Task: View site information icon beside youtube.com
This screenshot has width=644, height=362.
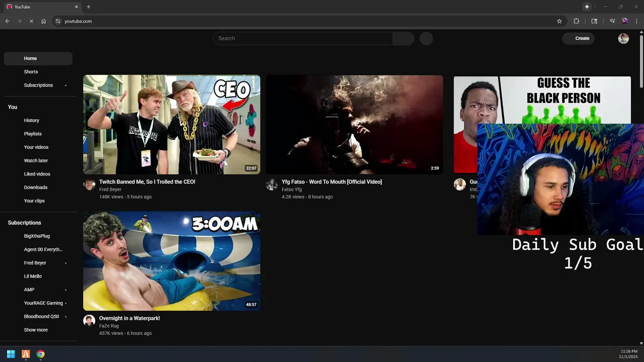Action: point(58,21)
